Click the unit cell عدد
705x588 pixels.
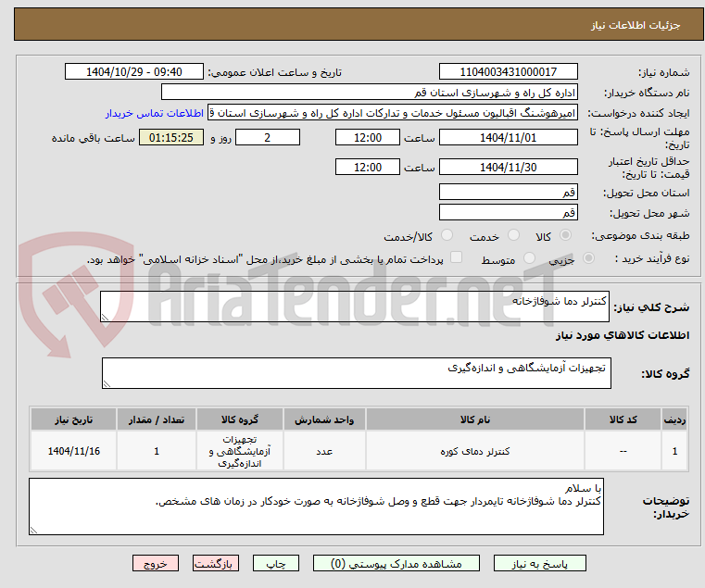[x=324, y=451]
